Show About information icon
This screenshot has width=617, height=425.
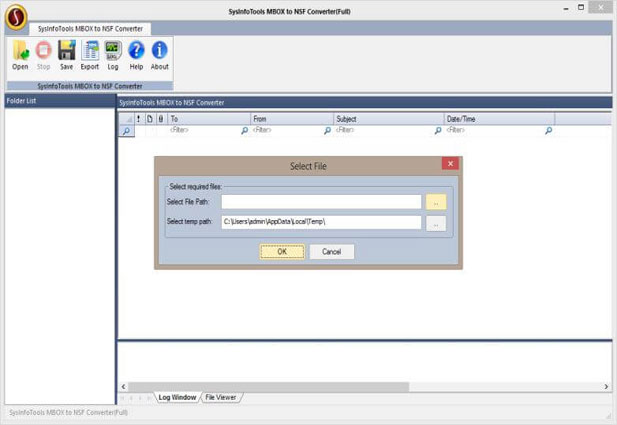point(159,55)
